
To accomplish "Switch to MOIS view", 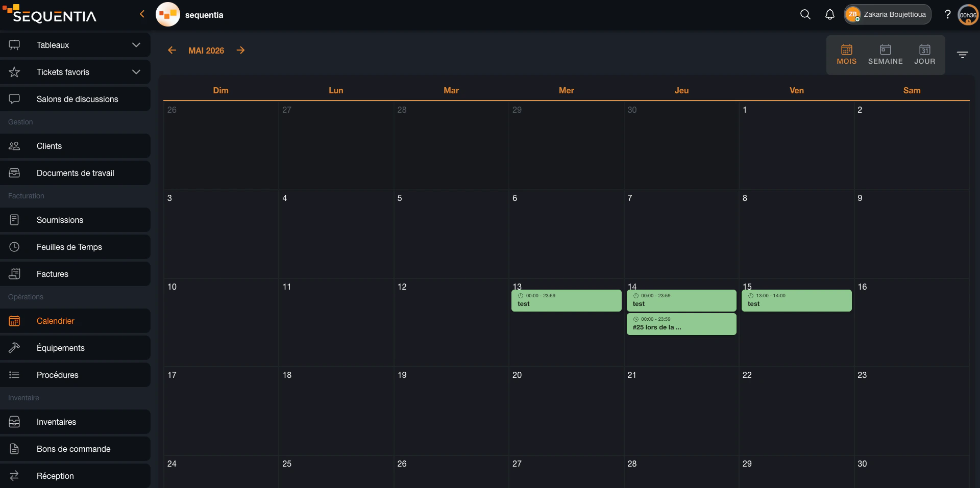I will coord(847,55).
